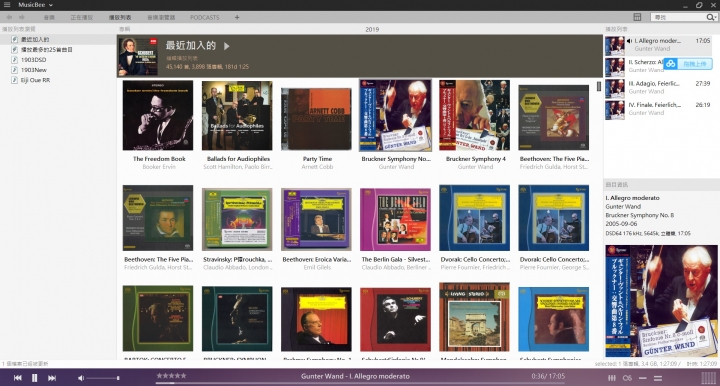Click the 'Gunter Wand - I. Allegro moderato' title
Image resolution: width=720 pixels, height=386 pixels.
[355, 376]
